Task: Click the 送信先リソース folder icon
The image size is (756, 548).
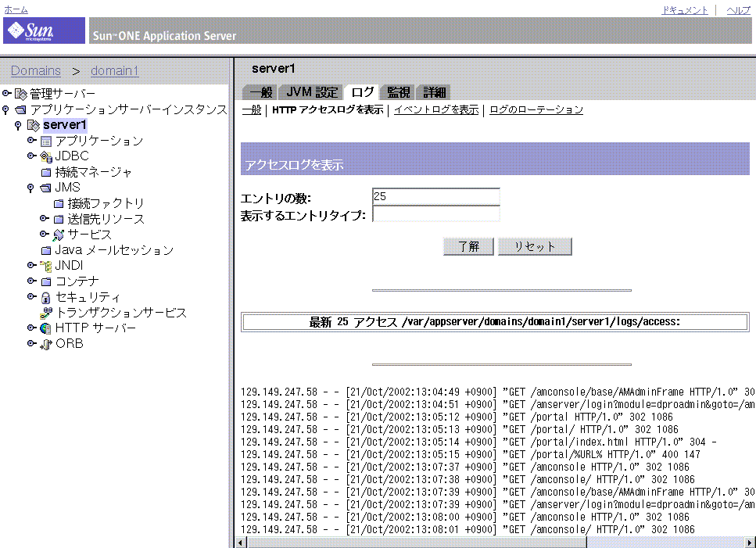Action: 59,220
